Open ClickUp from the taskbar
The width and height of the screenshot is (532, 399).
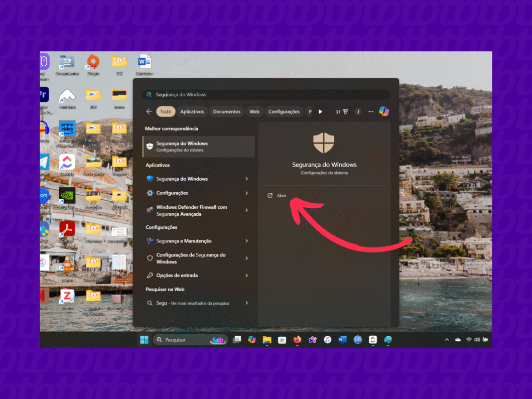(x=373, y=340)
